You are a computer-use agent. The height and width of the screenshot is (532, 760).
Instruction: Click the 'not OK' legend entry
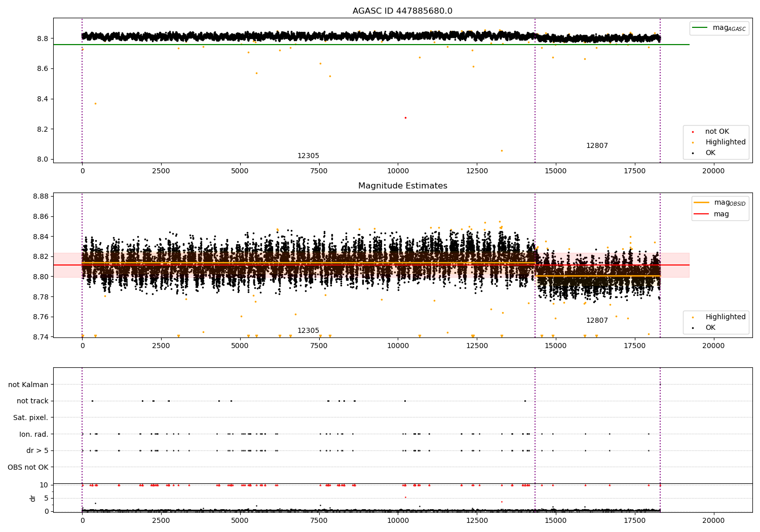click(x=716, y=132)
